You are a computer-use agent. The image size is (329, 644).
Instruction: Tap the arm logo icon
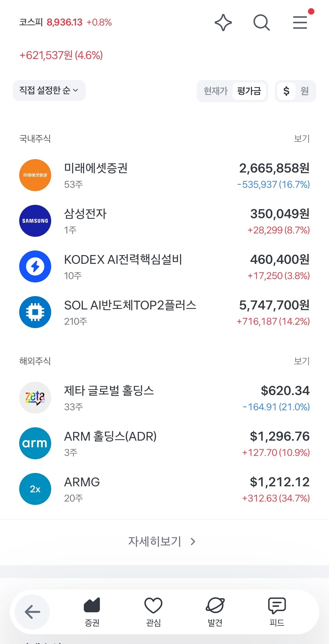point(35,443)
